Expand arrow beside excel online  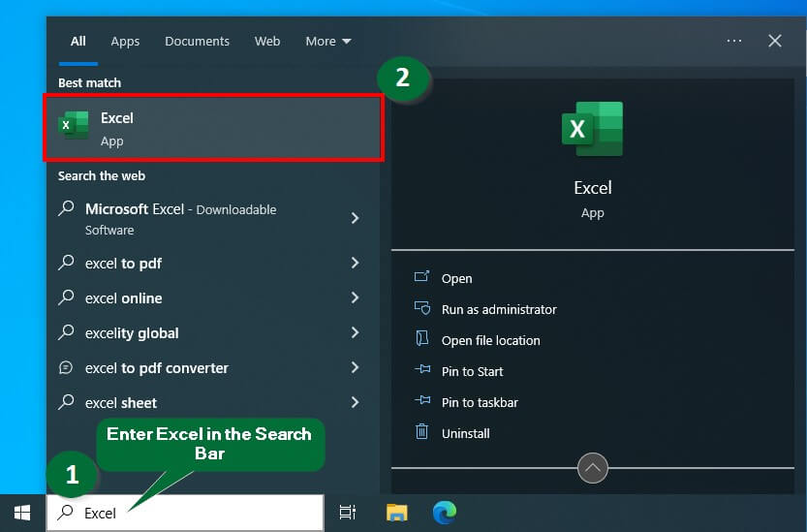(x=356, y=297)
